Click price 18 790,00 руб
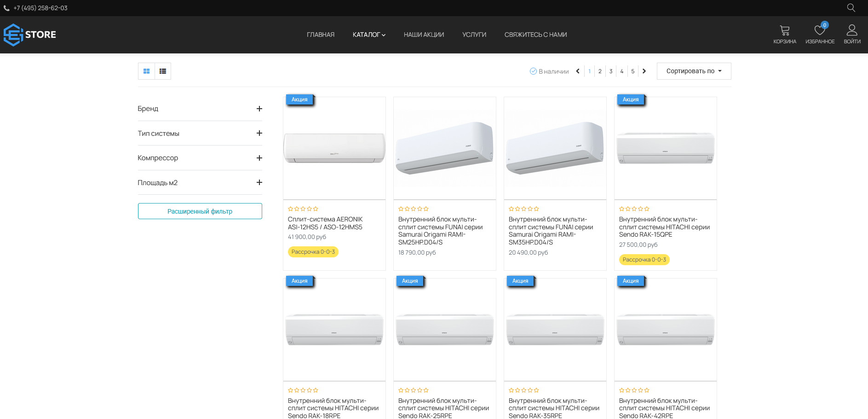Viewport: 868px width, 419px height. point(417,253)
